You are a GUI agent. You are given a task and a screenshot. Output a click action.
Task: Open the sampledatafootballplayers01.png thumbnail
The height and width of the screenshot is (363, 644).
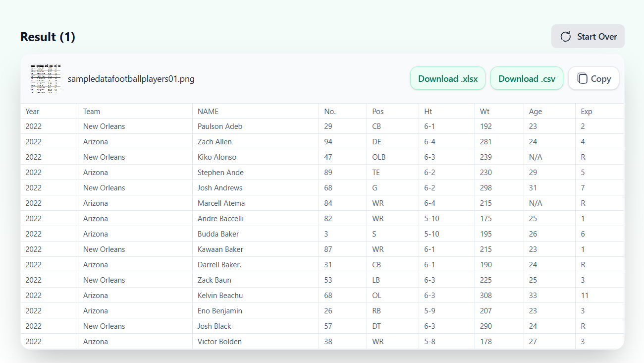(x=46, y=78)
